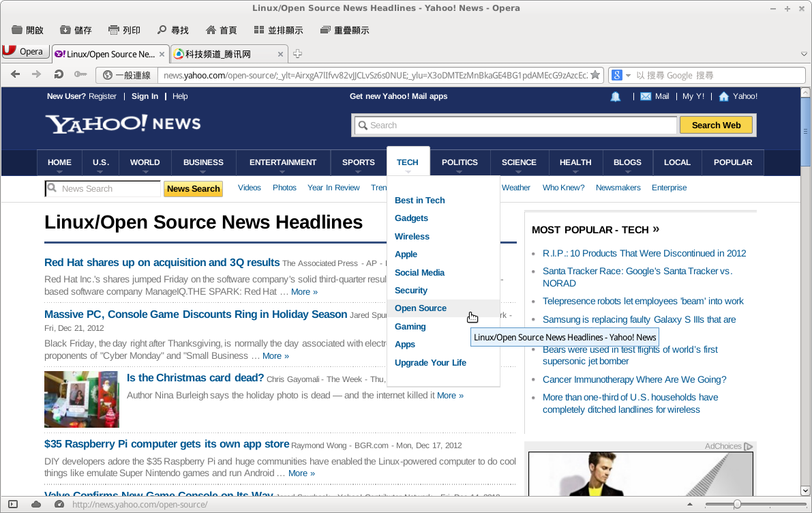Click the Yahoo! home house icon
This screenshot has width=812, height=513.
[x=724, y=96]
